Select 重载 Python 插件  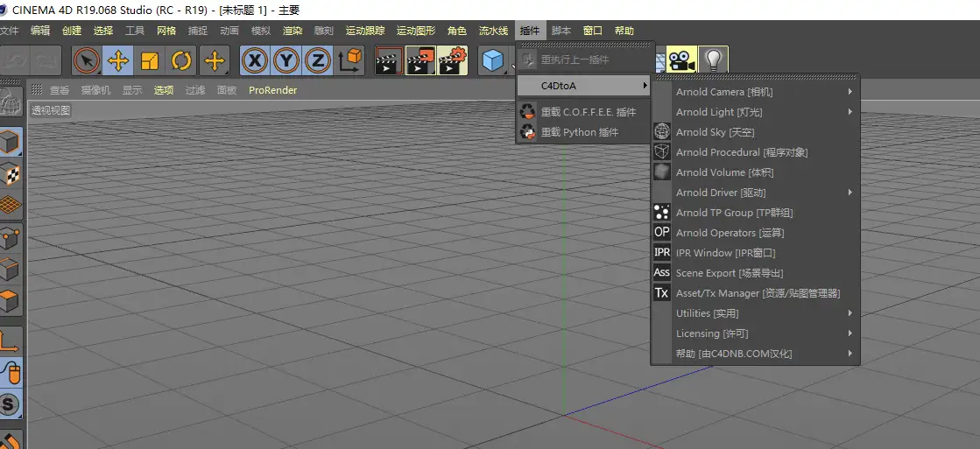click(584, 132)
